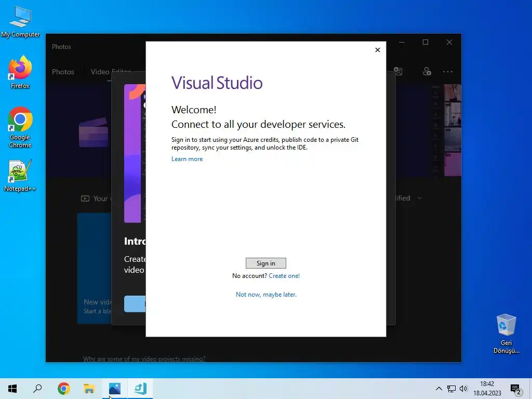Open taskbar search magnifier
This screenshot has width=532, height=399.
point(37,389)
